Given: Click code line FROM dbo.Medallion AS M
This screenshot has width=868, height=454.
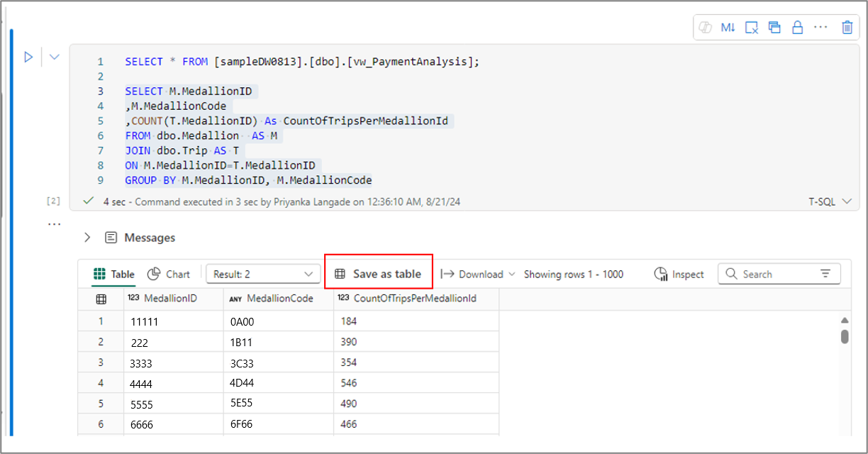Looking at the screenshot, I should [201, 135].
